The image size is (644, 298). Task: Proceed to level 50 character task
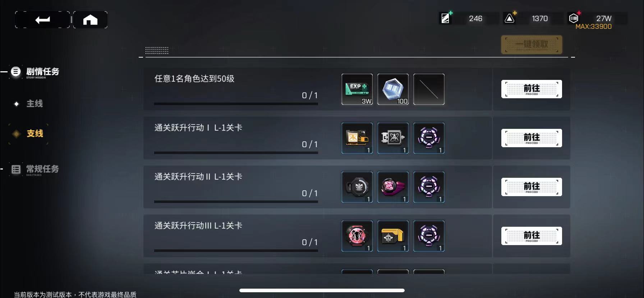[x=532, y=89]
